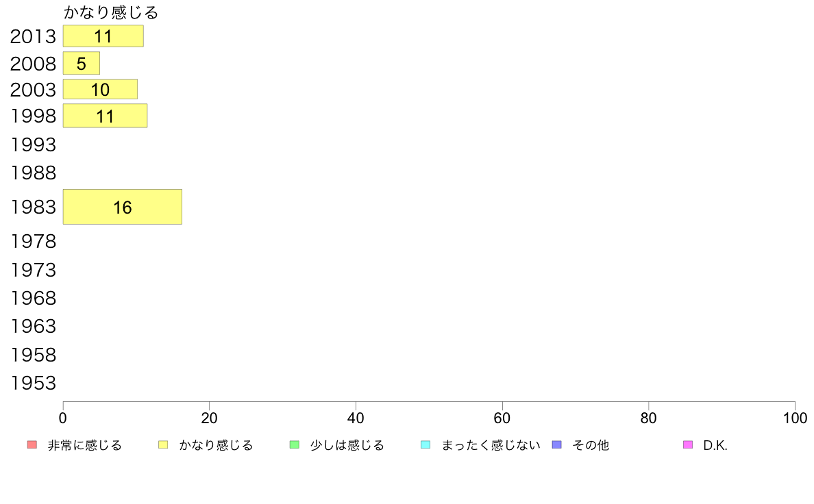Click the 1993 year label

pos(33,144)
